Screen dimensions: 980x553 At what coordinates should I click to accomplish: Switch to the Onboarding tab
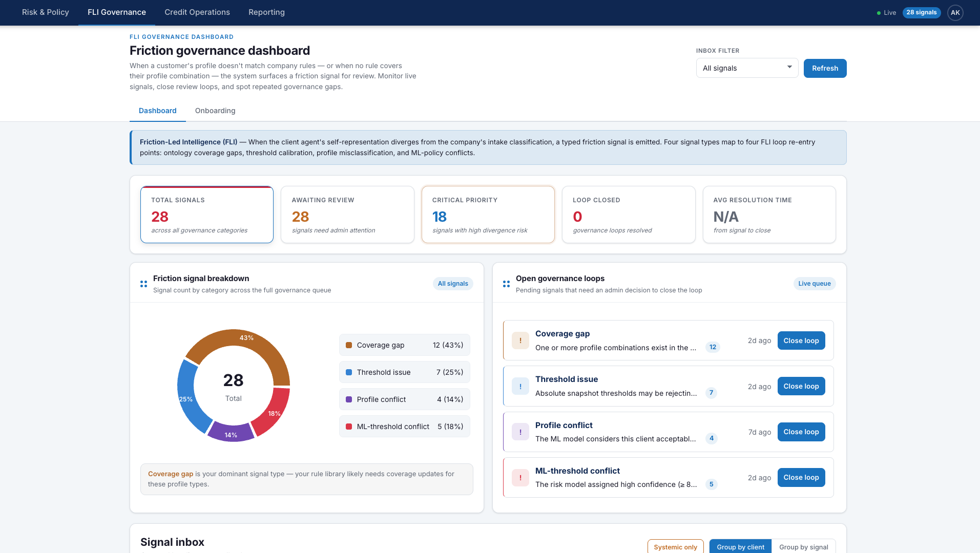[215, 111]
